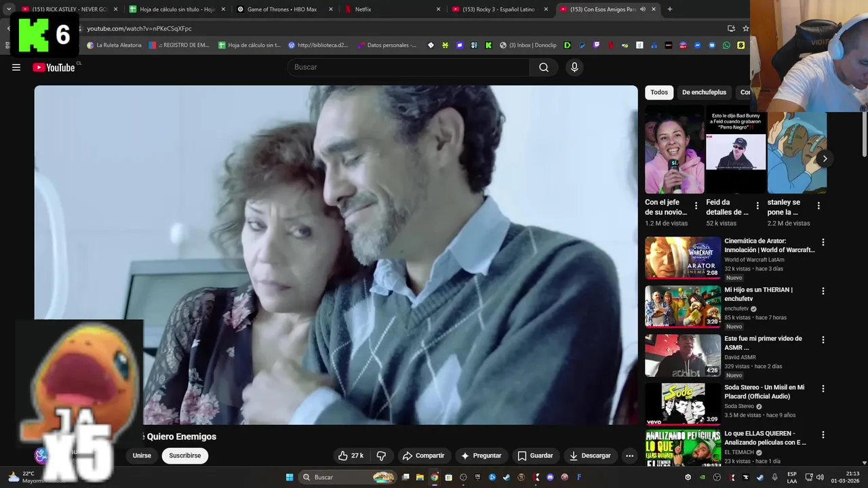The height and width of the screenshot is (488, 868).
Task: Open options menu for Cinemática de Arator
Action: pyautogui.click(x=823, y=242)
